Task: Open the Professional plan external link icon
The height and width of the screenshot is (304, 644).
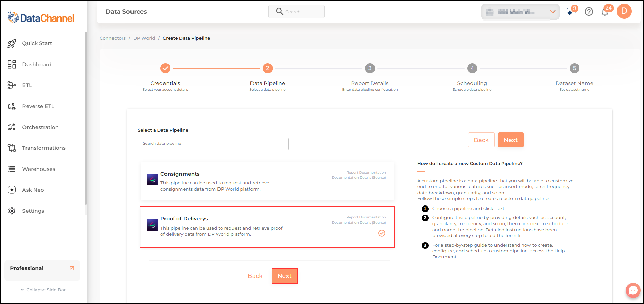Action: click(72, 268)
